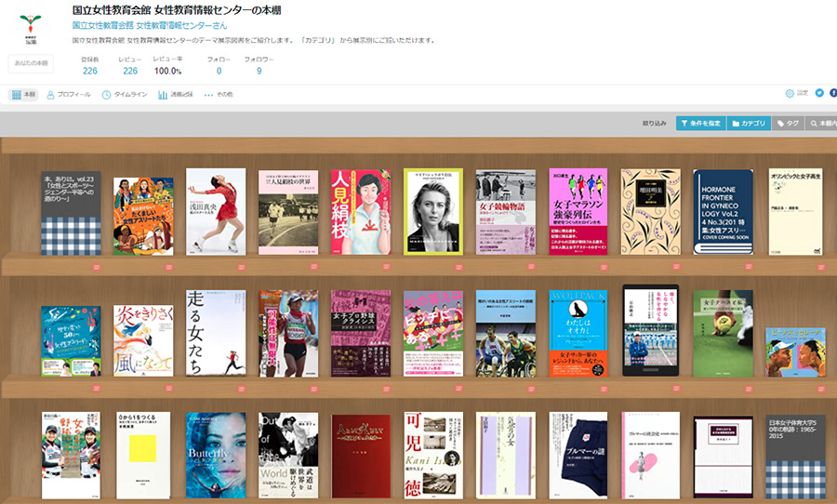Click review icon under 女子プロ野球クライシス book
Screen dimensions: 837x504
pyautogui.click(x=387, y=389)
